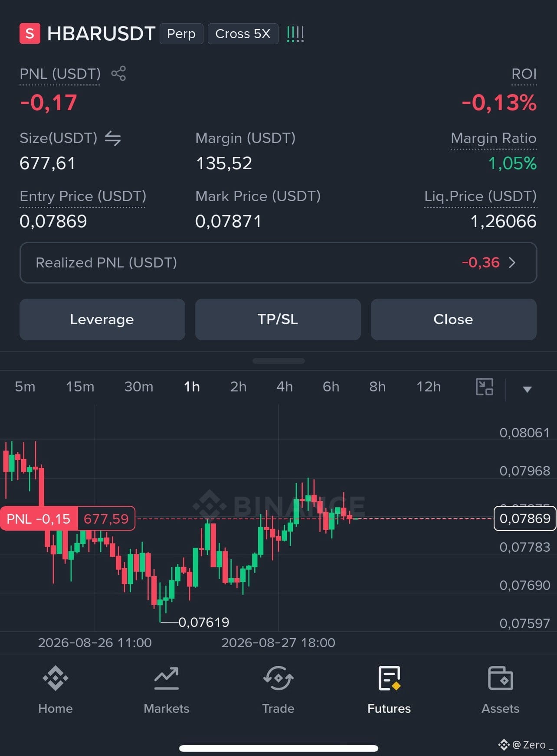Tap the PNL -0,15 position marker
This screenshot has width=557, height=756.
click(x=39, y=518)
